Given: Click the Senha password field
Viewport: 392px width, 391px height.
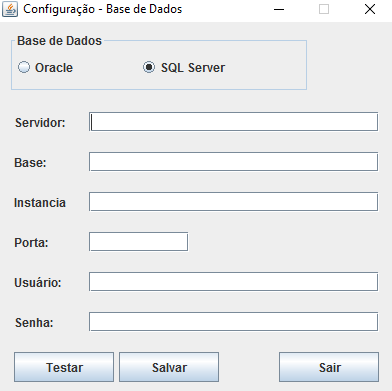Looking at the screenshot, I should point(233,322).
